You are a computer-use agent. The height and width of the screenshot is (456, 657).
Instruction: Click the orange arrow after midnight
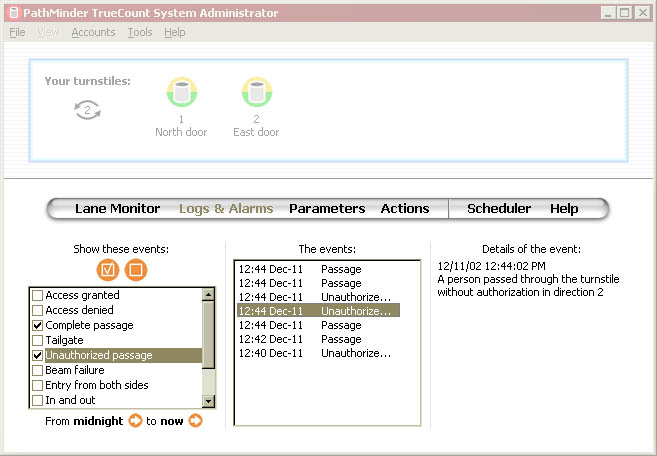coord(134,421)
